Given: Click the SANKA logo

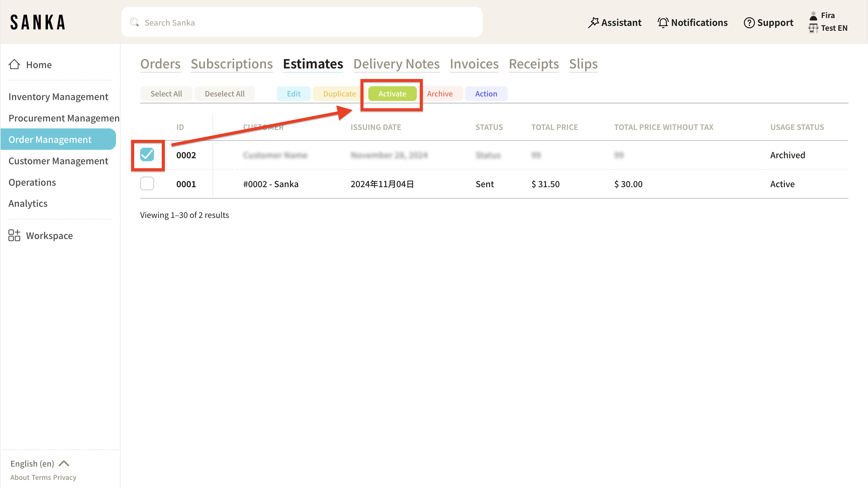Looking at the screenshot, I should coord(38,22).
